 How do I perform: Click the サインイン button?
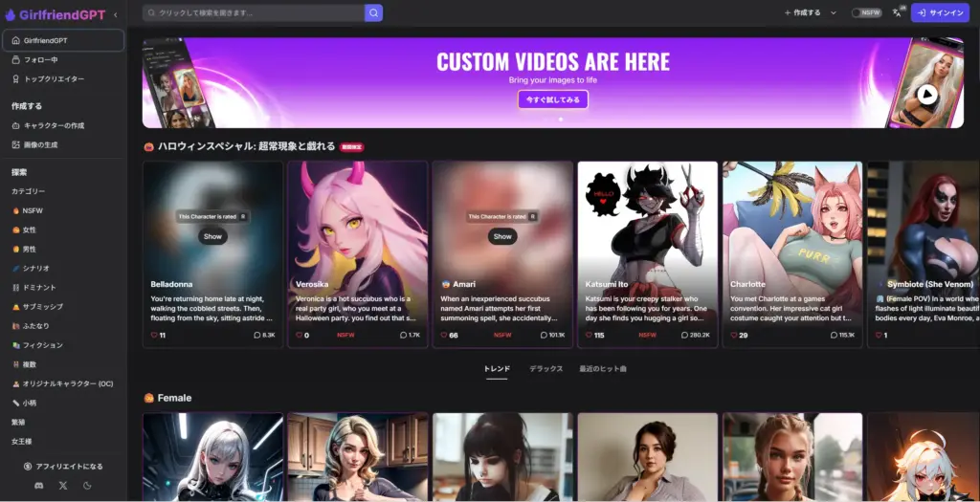[x=939, y=12]
